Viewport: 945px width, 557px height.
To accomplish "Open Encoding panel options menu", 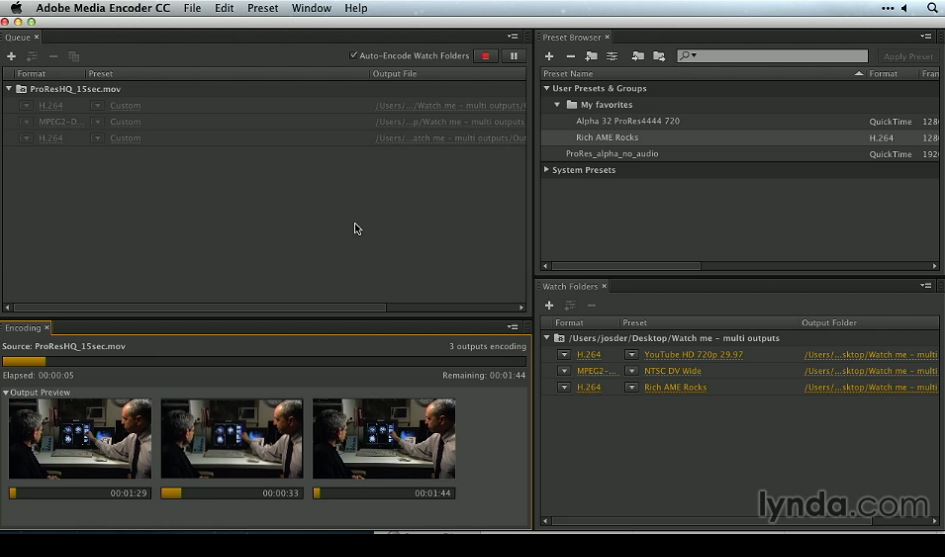I will click(512, 327).
